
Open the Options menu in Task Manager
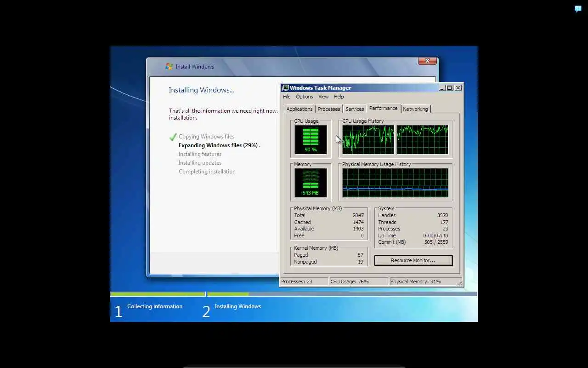[304, 97]
